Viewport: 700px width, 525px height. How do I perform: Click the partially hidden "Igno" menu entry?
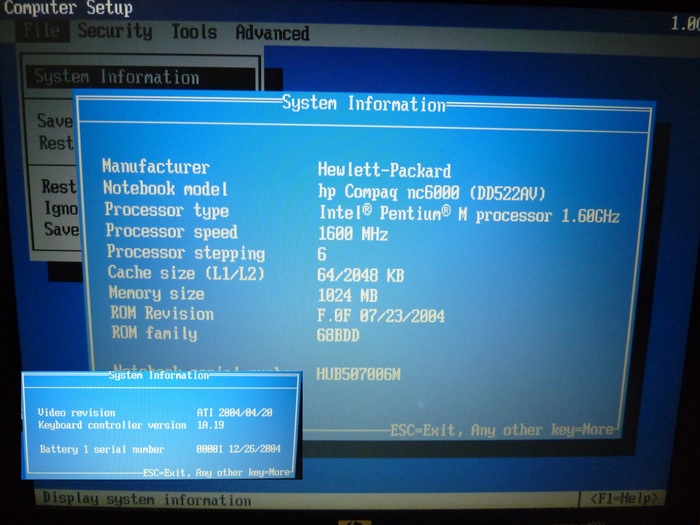[x=58, y=208]
